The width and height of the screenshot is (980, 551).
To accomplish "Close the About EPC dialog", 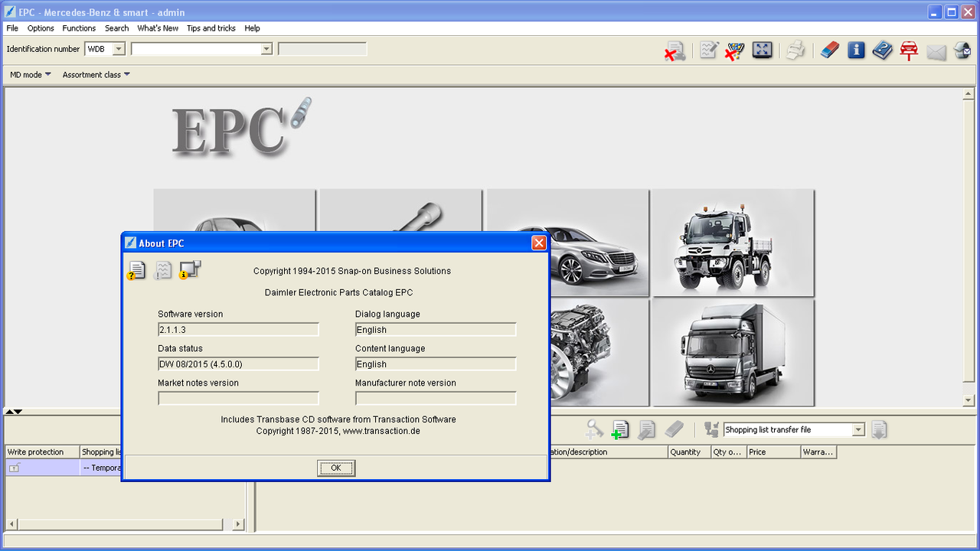I will pyautogui.click(x=539, y=243).
